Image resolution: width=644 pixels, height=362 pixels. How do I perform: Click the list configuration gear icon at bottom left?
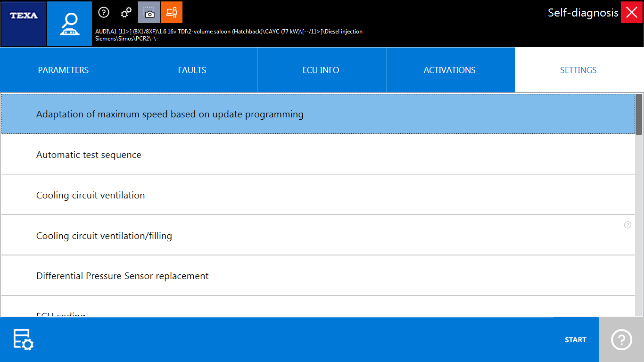point(23,339)
